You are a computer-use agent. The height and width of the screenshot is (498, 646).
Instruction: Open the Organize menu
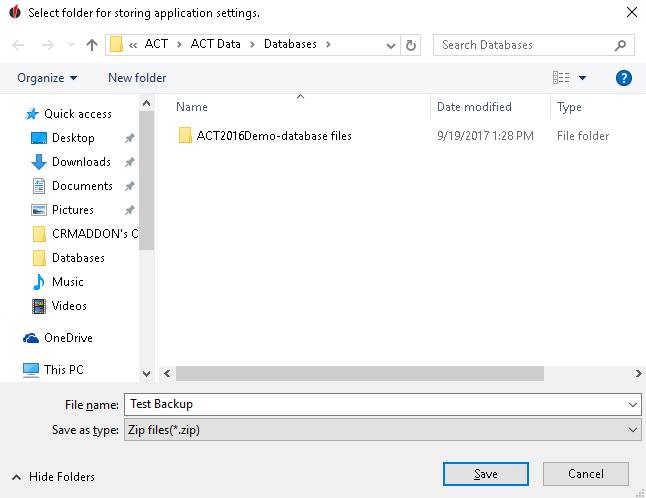(x=47, y=78)
